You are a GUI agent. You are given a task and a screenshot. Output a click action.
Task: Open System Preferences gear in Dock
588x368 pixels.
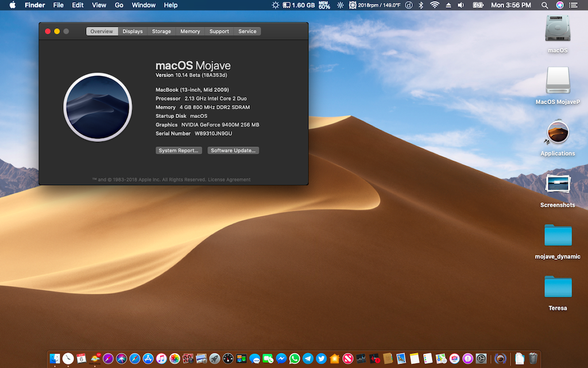(x=481, y=359)
